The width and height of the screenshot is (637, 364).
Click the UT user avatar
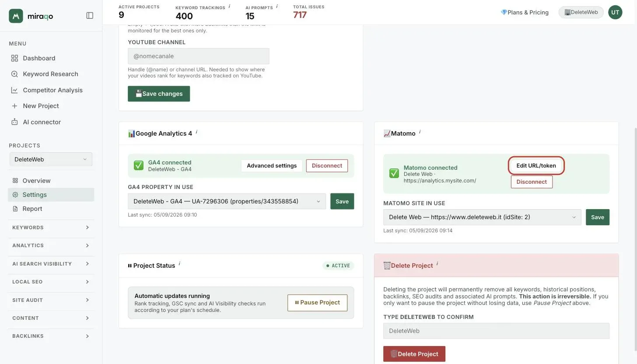coord(615,12)
